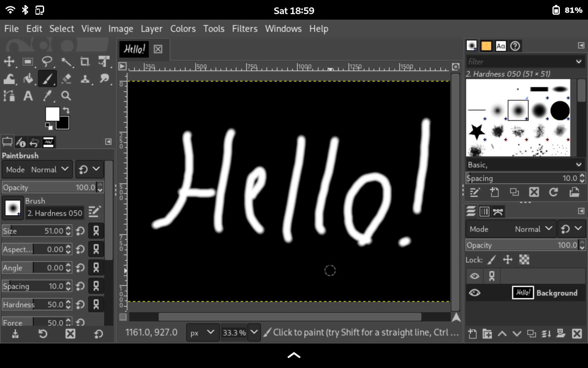
Task: Open the Filters menu
Action: 244,29
